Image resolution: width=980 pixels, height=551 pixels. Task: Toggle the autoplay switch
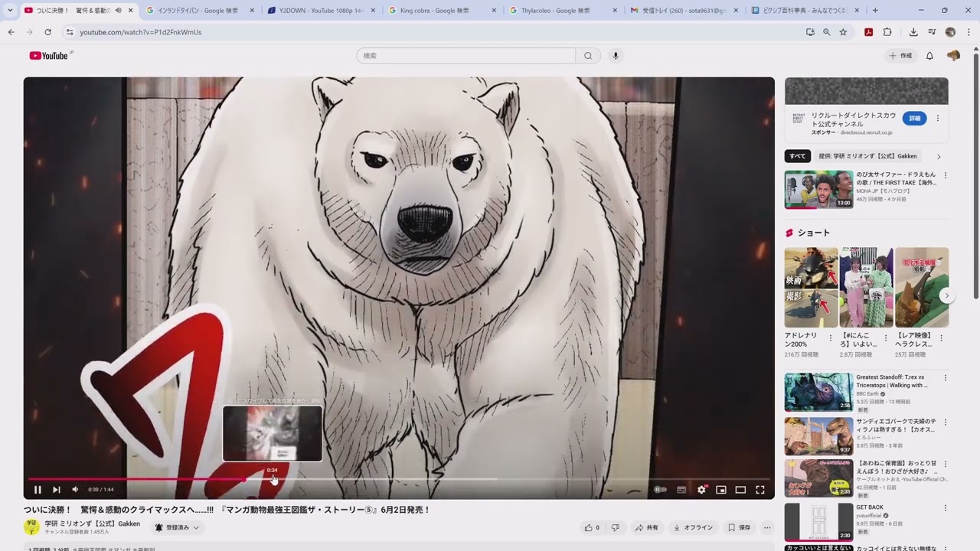click(x=660, y=490)
